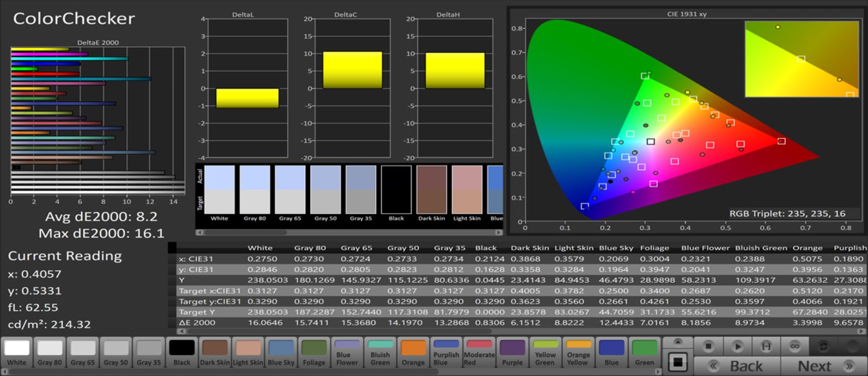The image size is (868, 376).
Task: Click the up arrow above the black pattern square
Action: (678, 342)
